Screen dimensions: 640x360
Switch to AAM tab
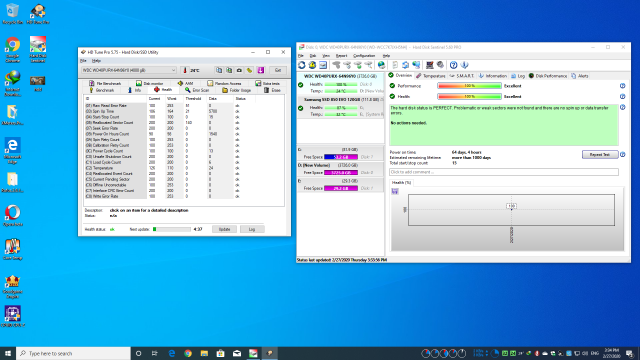point(186,83)
